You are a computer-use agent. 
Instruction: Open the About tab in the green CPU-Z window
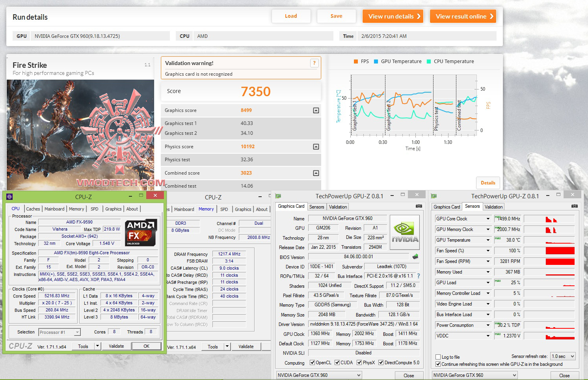click(x=132, y=209)
